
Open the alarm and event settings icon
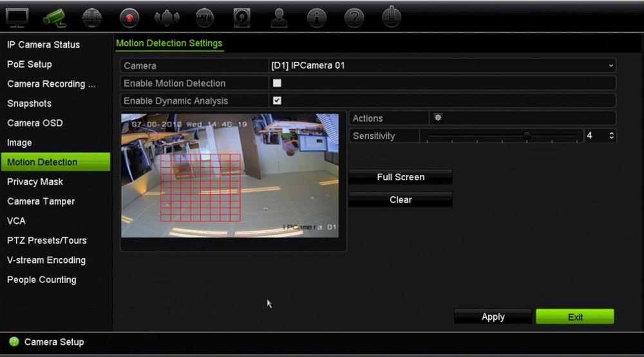pos(167,18)
